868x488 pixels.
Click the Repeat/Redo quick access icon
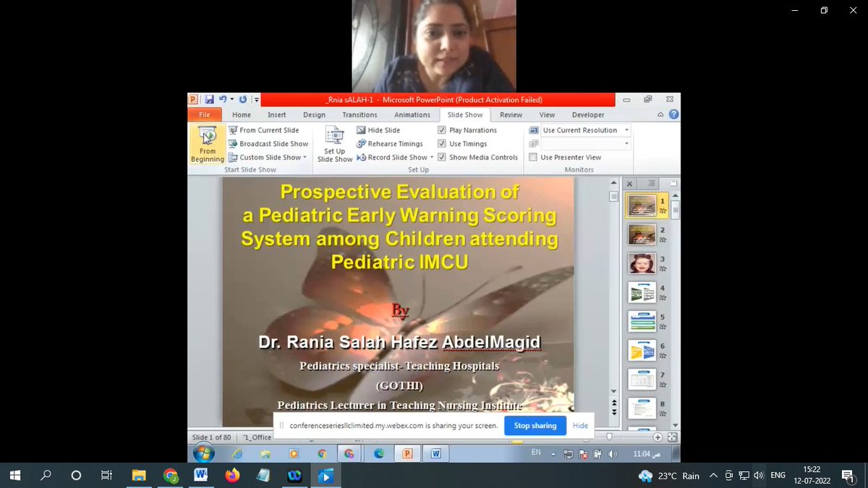point(242,100)
